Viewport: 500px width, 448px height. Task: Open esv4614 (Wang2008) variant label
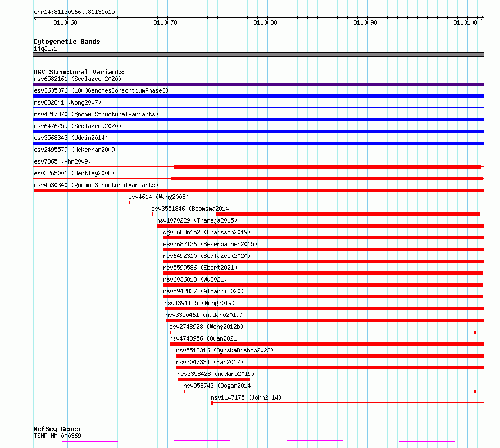pos(158,197)
